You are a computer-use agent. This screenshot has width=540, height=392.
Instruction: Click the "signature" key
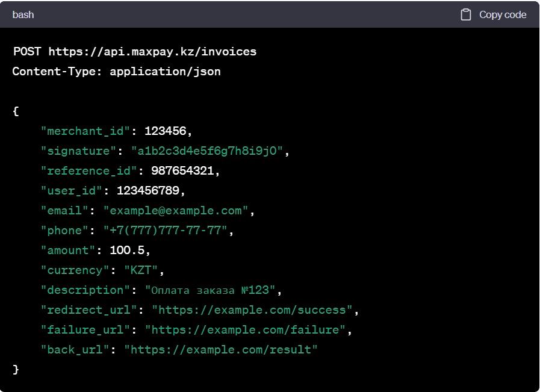point(78,151)
